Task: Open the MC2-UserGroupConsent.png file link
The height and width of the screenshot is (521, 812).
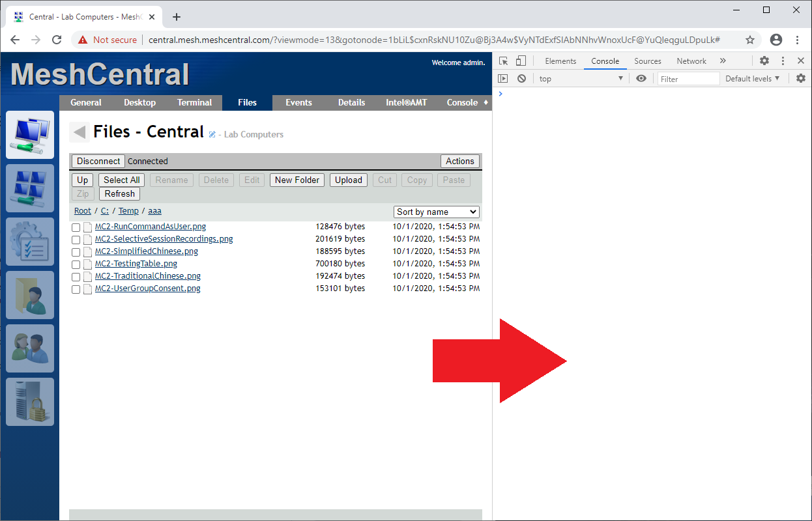Action: (x=148, y=289)
